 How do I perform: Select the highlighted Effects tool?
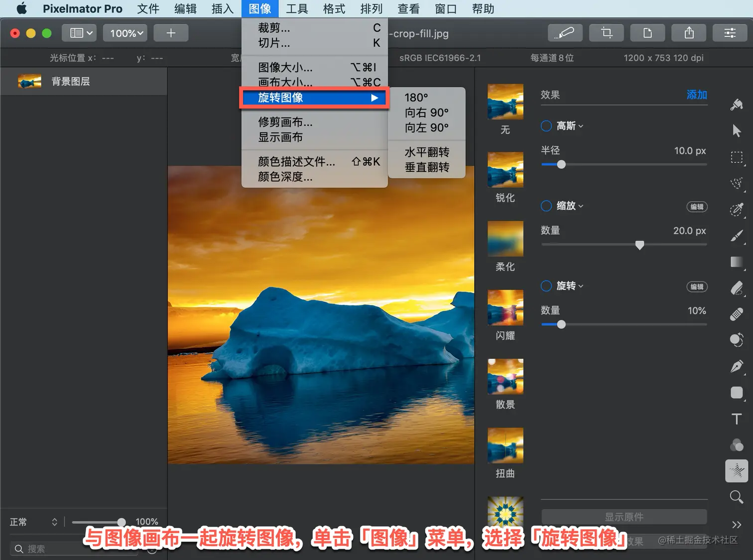737,471
